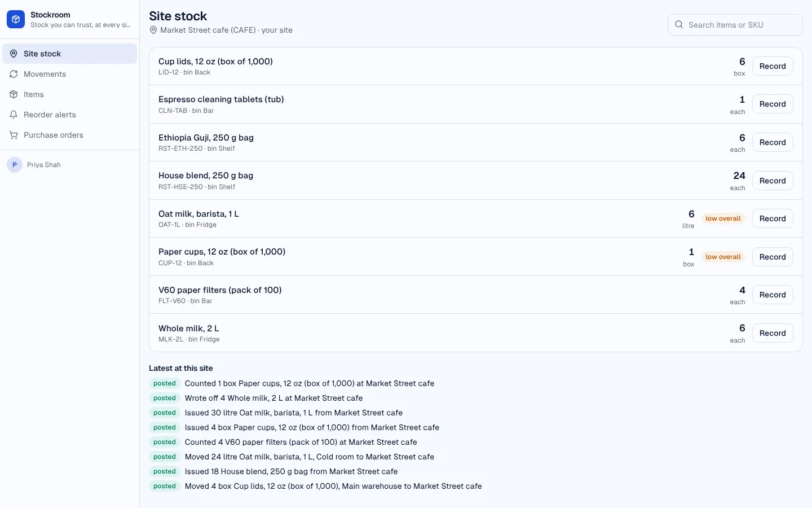This screenshot has width=812, height=508.
Task: Select the Whole milk, 2 L item name
Action: pyautogui.click(x=188, y=329)
